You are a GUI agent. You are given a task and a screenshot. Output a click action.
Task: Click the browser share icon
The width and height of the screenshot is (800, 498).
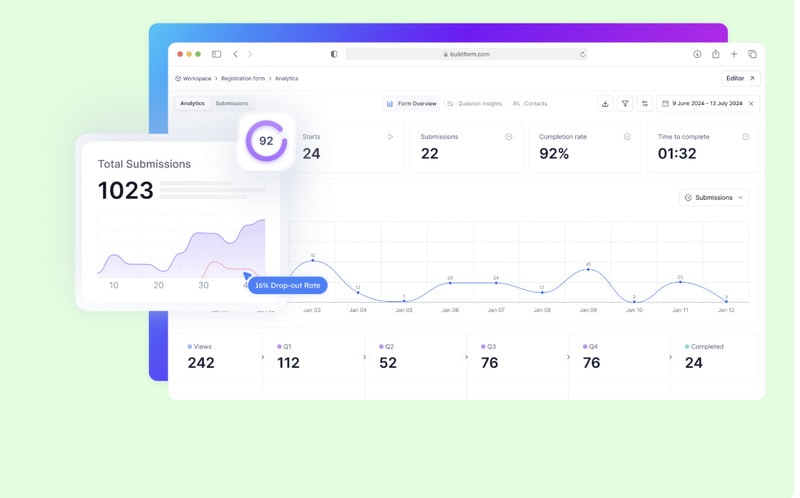(716, 54)
